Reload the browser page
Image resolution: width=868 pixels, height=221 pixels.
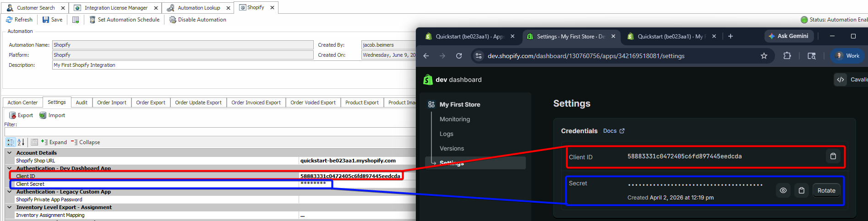point(459,56)
